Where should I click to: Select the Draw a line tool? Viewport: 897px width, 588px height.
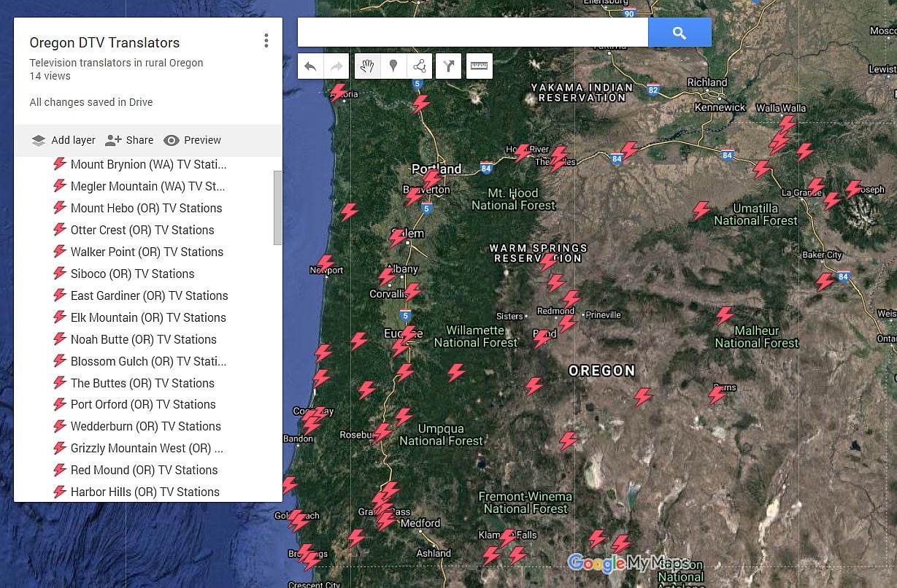tap(420, 66)
